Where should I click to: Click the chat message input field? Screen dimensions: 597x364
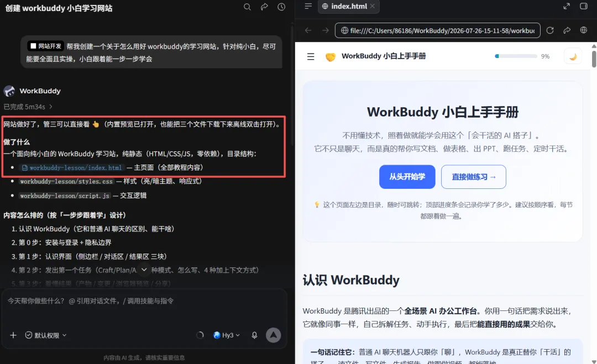tap(144, 301)
